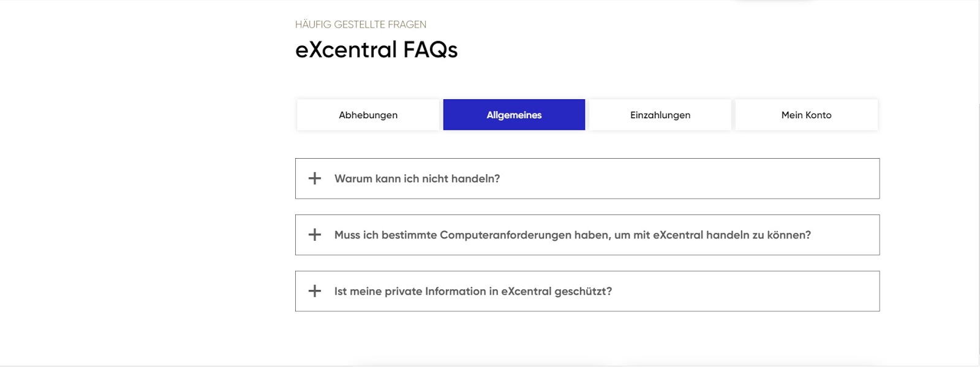Click the word 'FAQs' in the page title

click(x=430, y=50)
